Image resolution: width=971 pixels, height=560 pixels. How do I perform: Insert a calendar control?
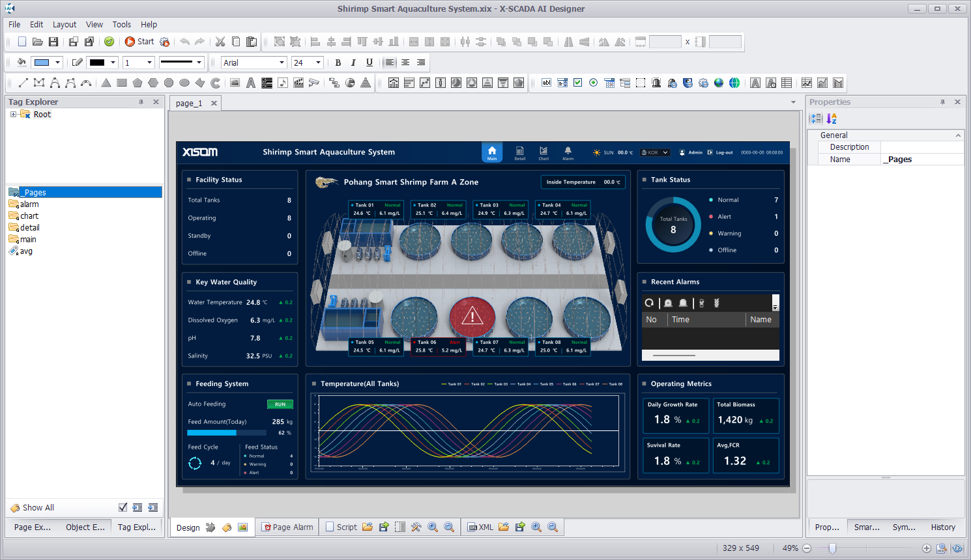pyautogui.click(x=609, y=83)
